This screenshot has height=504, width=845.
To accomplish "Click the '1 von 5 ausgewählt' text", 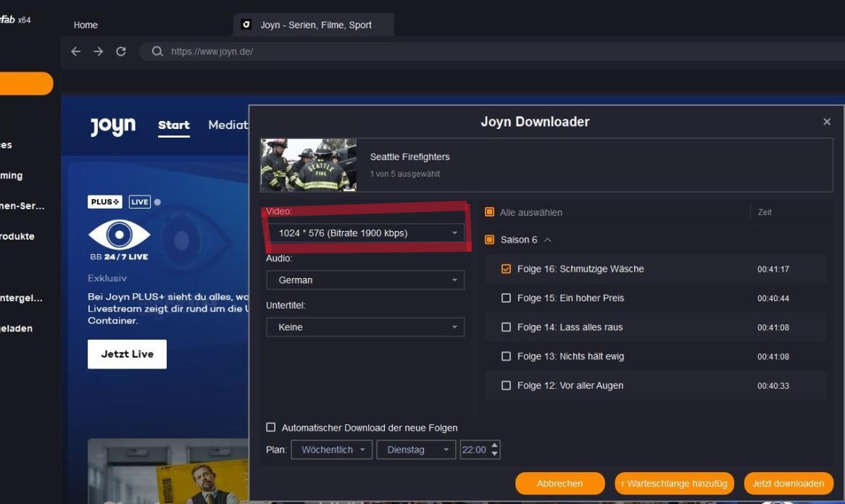I will pyautogui.click(x=404, y=174).
